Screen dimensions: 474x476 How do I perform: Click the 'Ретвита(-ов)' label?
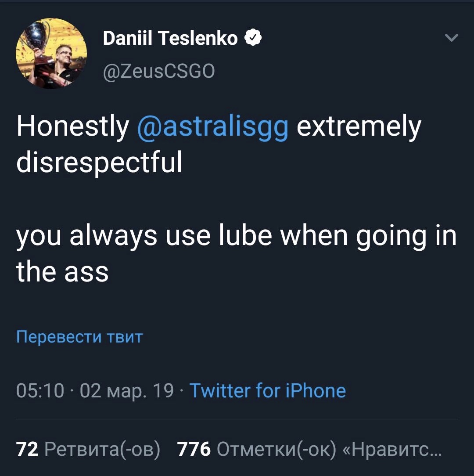(x=102, y=449)
